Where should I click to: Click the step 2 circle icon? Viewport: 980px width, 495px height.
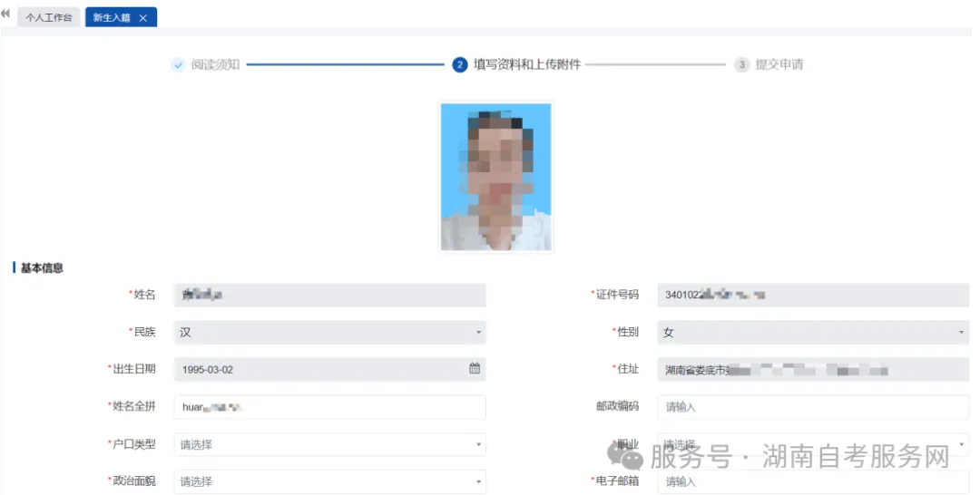460,65
